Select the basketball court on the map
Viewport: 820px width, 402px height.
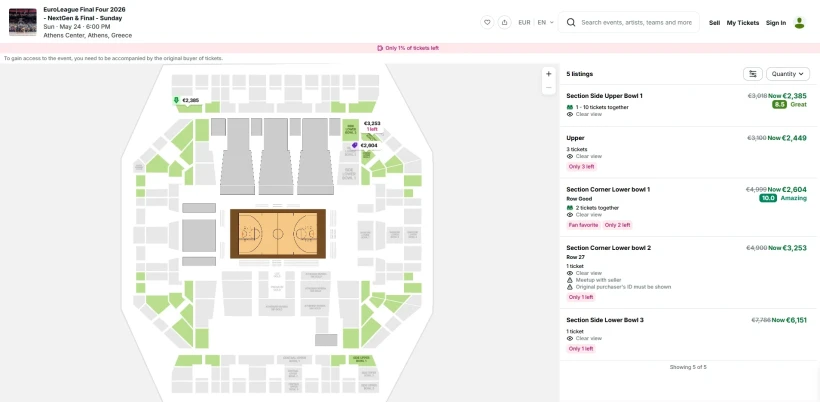(278, 234)
